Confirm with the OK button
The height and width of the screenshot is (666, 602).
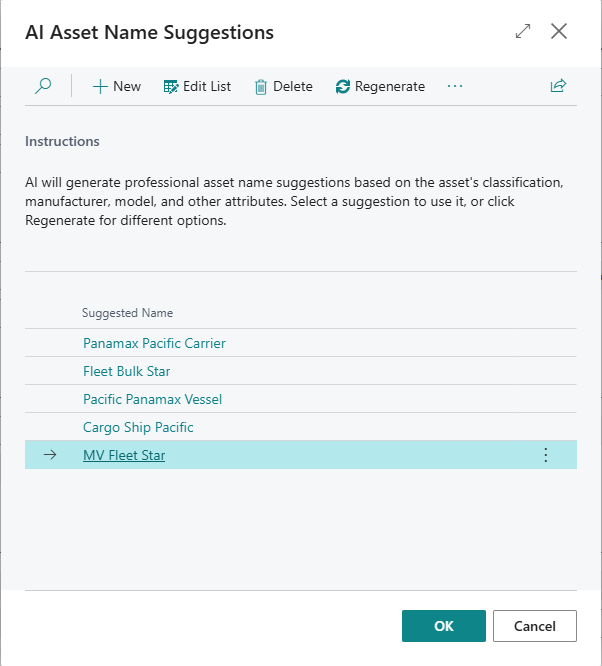[x=444, y=626]
